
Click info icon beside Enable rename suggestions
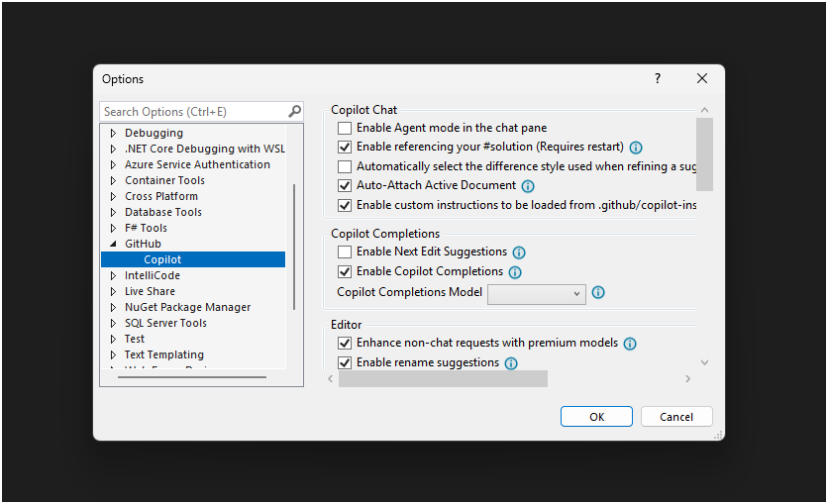[x=511, y=363]
